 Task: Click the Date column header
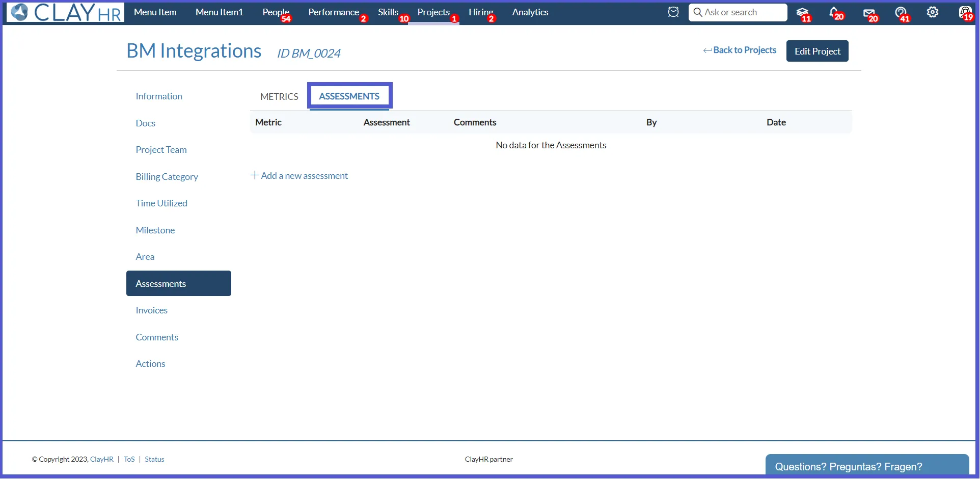(x=776, y=122)
